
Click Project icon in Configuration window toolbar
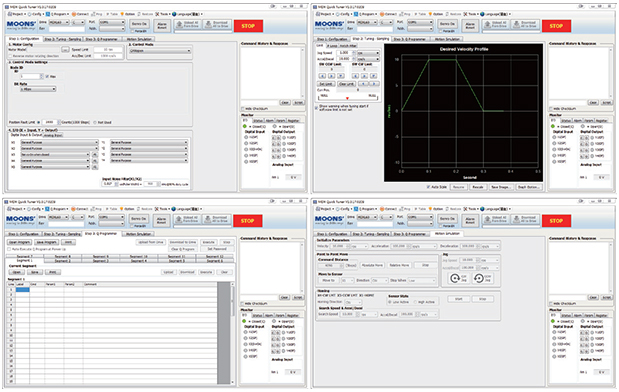(x=9, y=14)
